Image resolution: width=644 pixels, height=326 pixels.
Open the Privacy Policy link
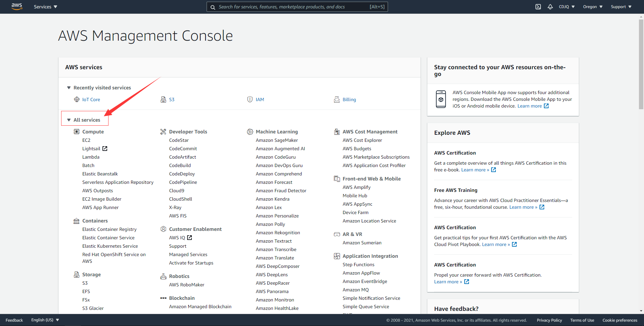(549, 320)
